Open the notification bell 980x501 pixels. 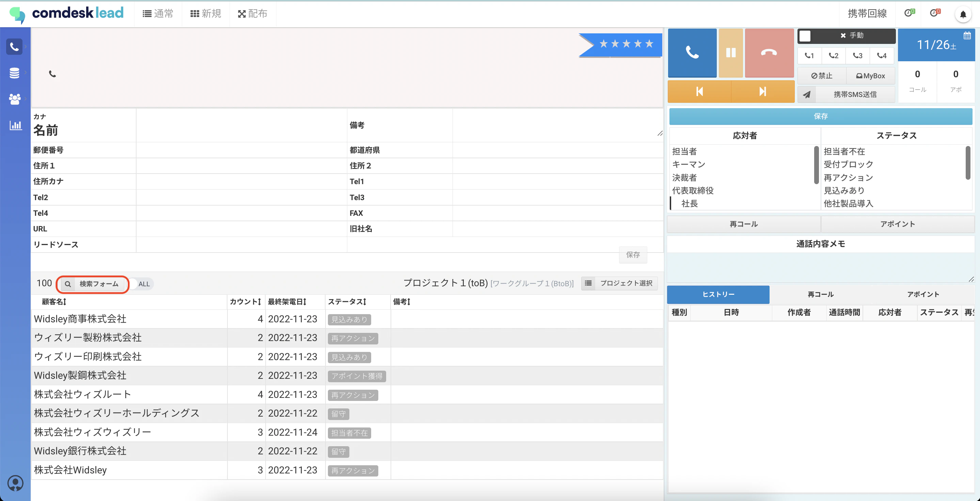(x=963, y=14)
